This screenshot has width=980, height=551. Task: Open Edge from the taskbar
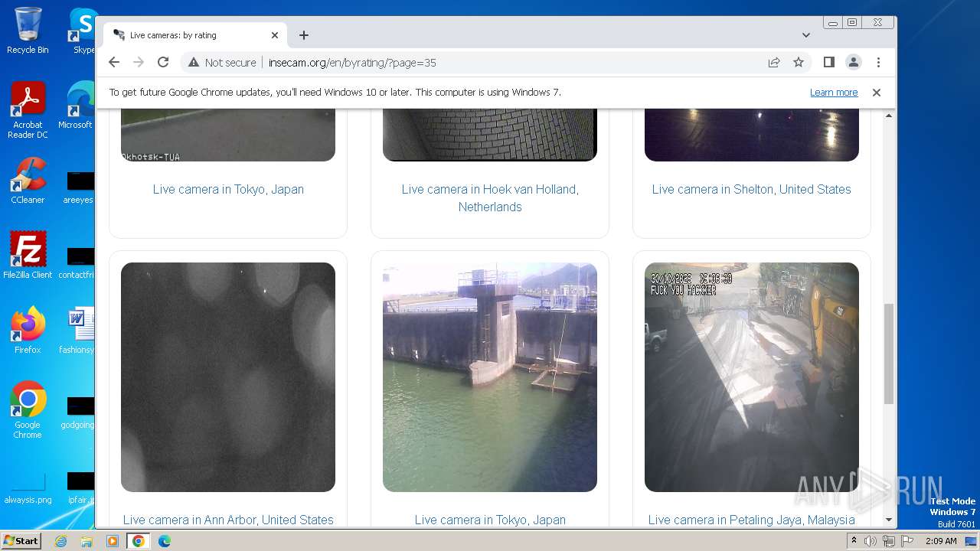(165, 541)
